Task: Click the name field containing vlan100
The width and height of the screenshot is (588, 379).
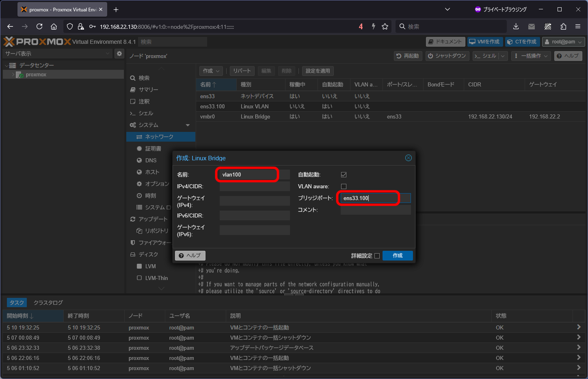Action: coord(255,174)
